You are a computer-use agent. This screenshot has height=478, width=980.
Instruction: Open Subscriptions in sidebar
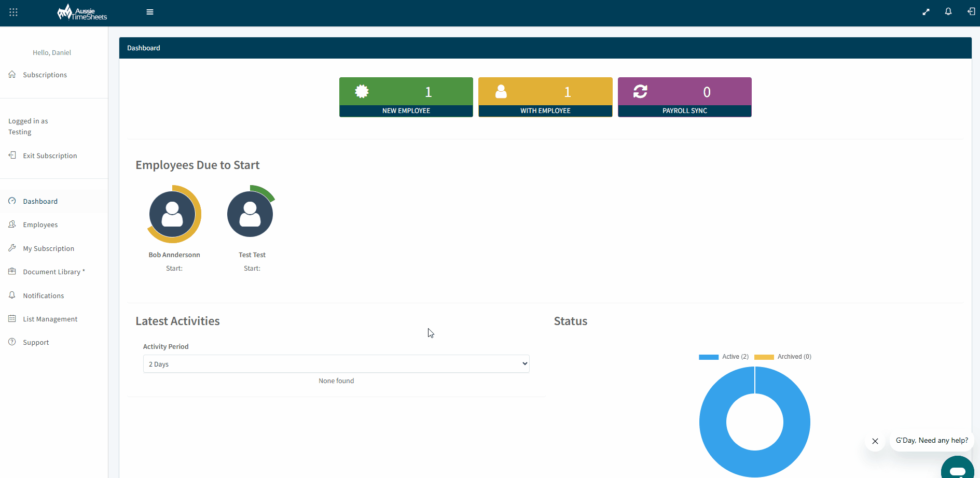pyautogui.click(x=45, y=75)
